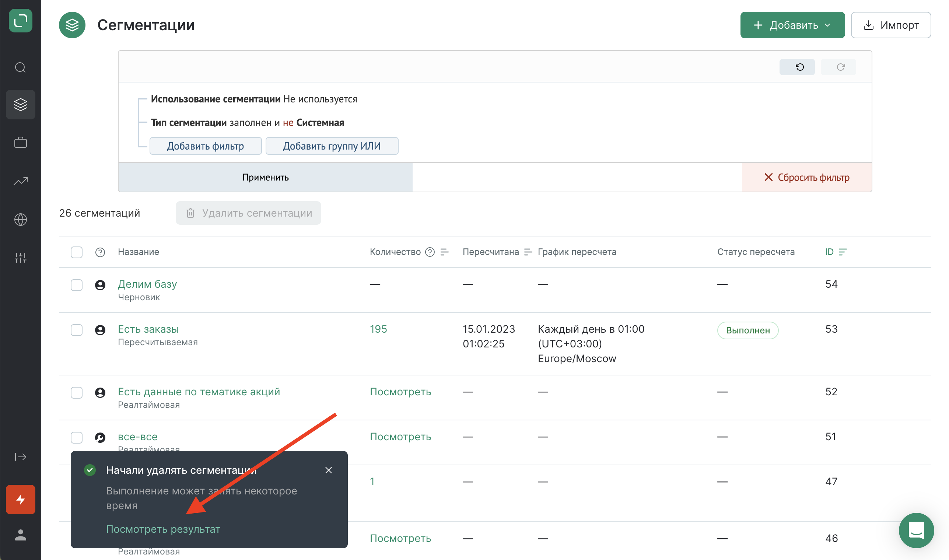Check Есть данные по тематике акций checkbox
Screen dimensions: 949x560
[x=77, y=392]
